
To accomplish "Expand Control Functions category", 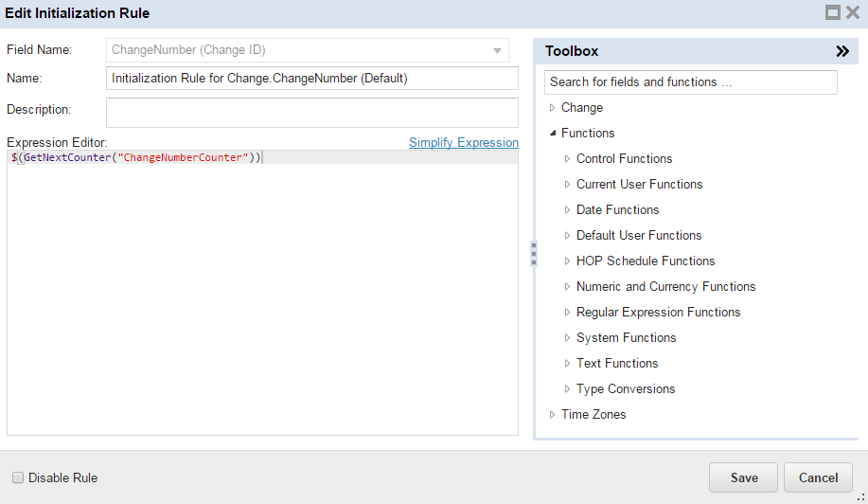I will pos(568,159).
